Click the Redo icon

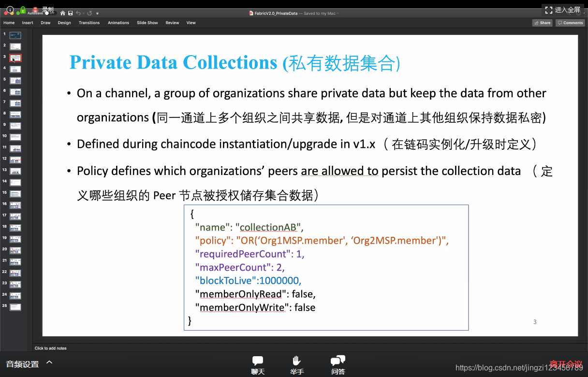point(89,13)
